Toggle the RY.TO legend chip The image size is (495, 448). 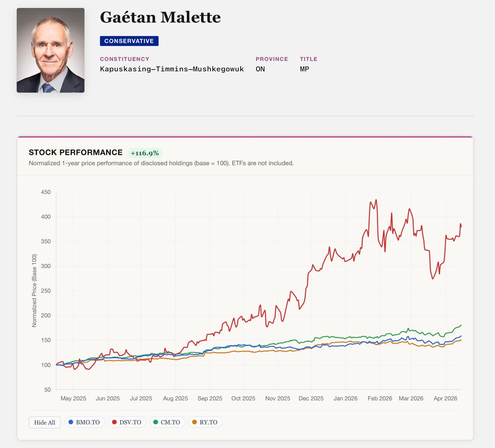(x=205, y=422)
